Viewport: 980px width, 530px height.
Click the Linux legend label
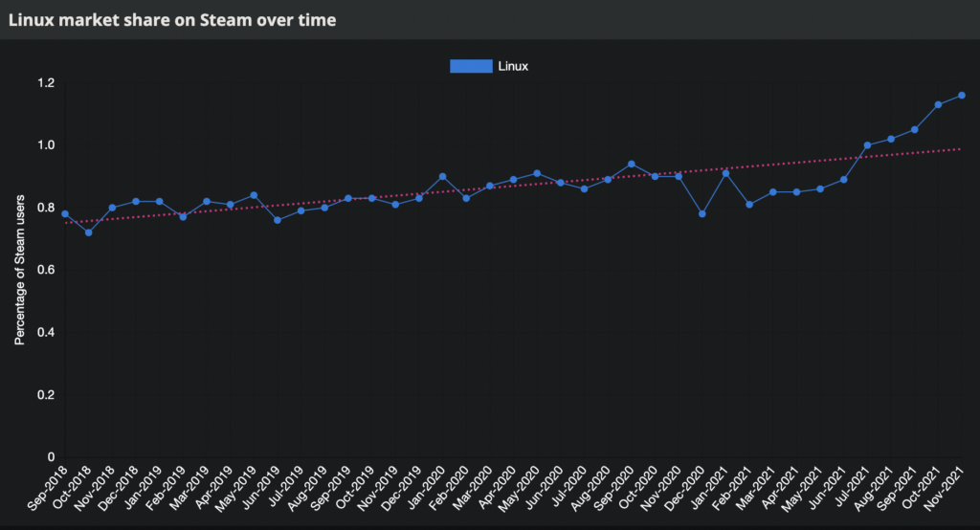click(513, 66)
